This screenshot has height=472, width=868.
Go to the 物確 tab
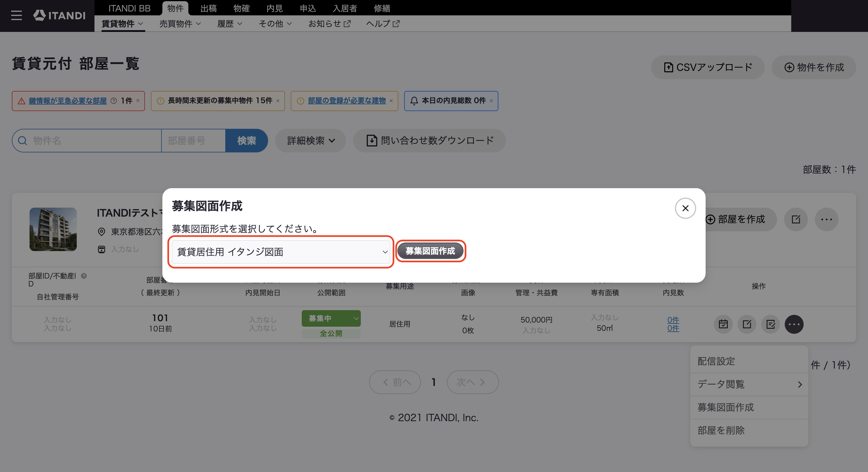click(x=242, y=8)
